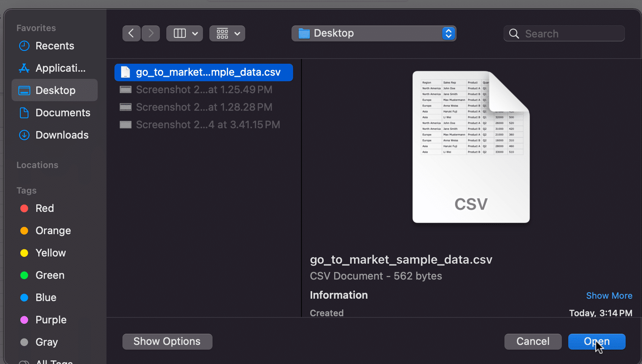This screenshot has height=364, width=642.
Task: Click the orange tag color dot
Action: (x=24, y=231)
